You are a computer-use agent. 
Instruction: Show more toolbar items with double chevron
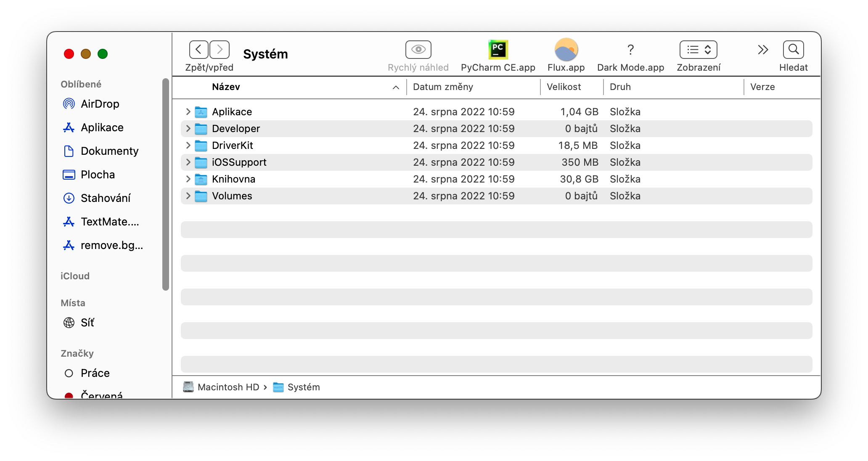pos(763,50)
